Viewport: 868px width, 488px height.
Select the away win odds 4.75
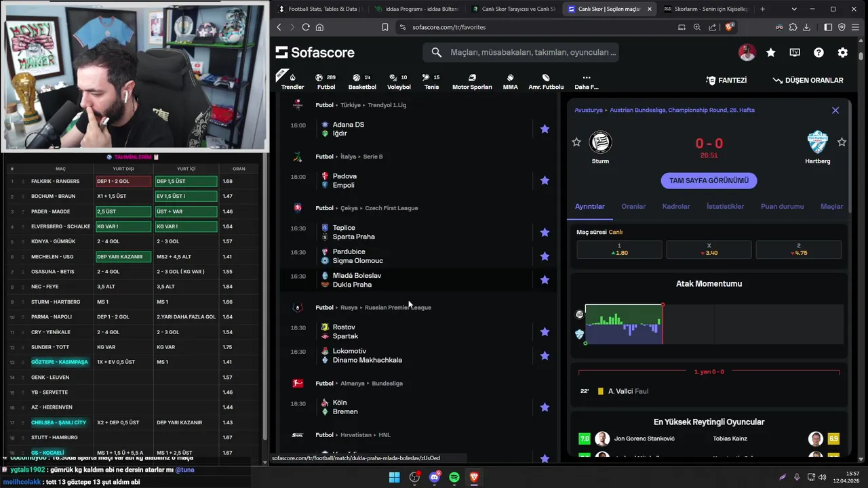coord(798,249)
